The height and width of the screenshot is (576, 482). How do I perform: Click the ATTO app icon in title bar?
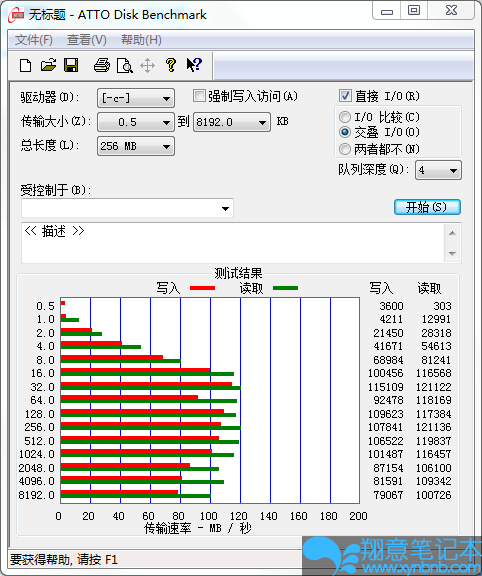(x=17, y=15)
